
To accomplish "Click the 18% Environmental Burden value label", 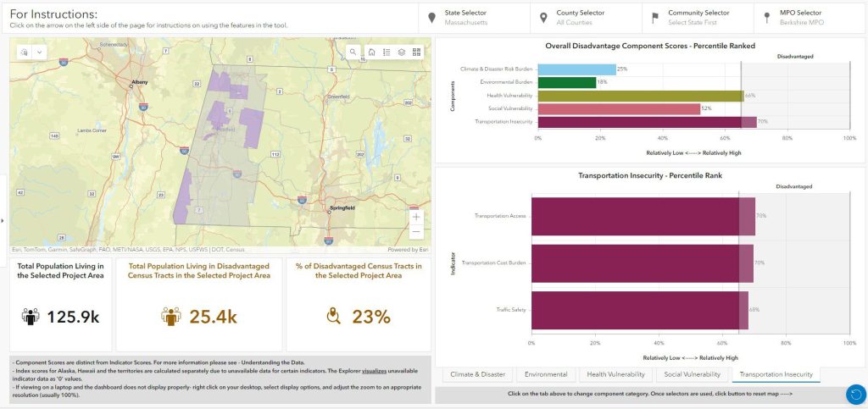I will coord(602,82).
